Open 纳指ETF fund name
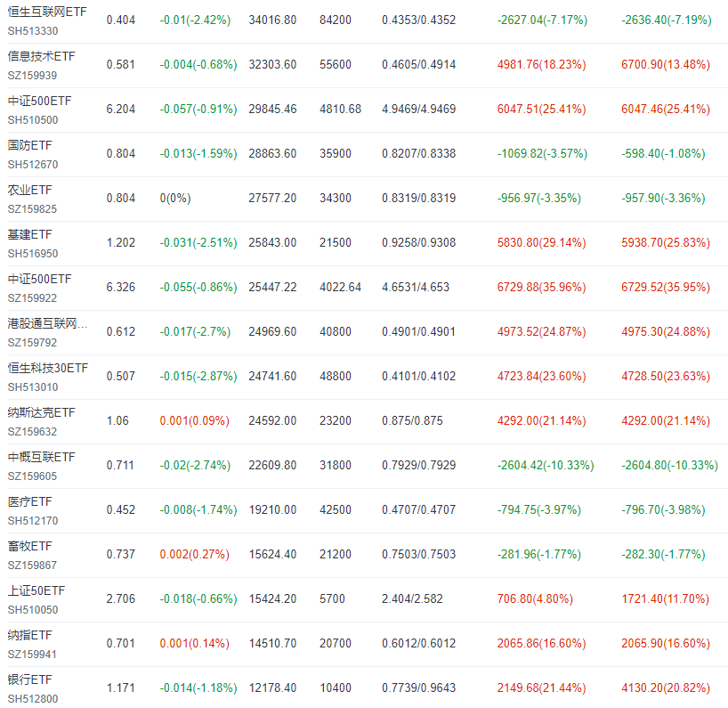 click(30, 637)
